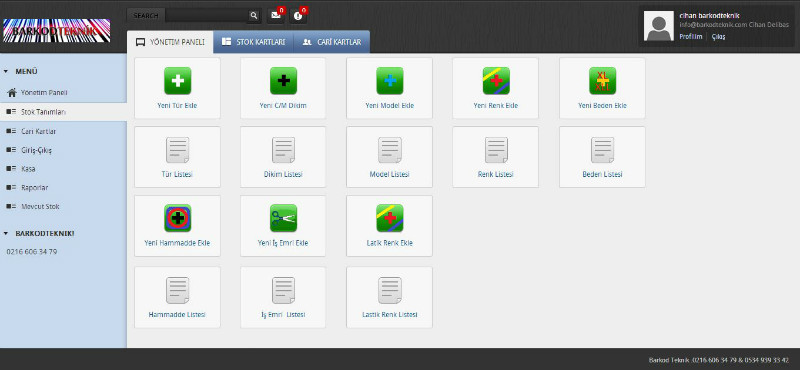The width and height of the screenshot is (800, 370).
Task: Collapse the MENÜ section
Action: point(6,71)
